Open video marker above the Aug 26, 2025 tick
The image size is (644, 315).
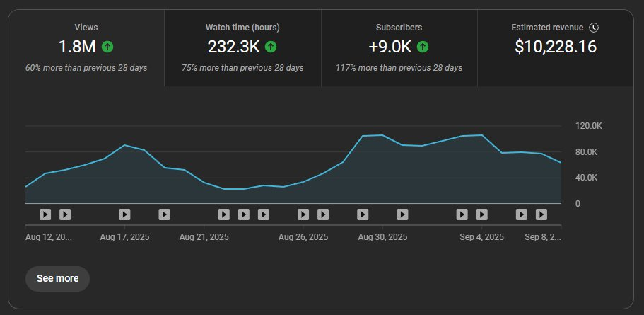point(303,214)
